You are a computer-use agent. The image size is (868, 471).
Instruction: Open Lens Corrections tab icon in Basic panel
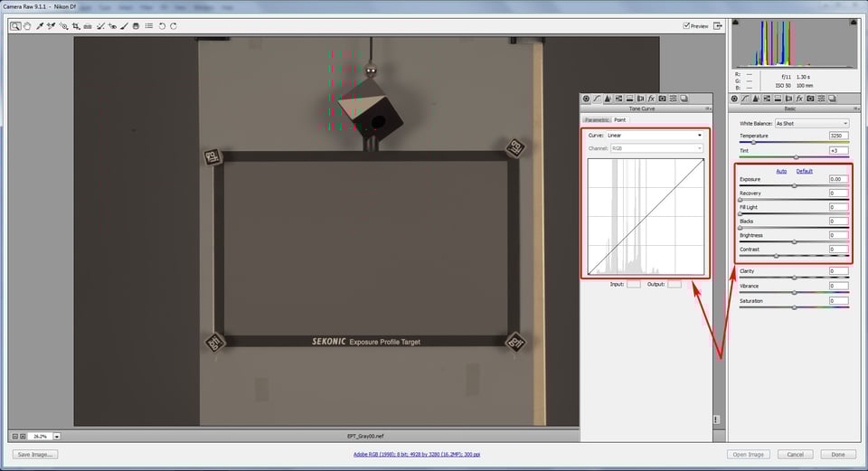(788, 99)
